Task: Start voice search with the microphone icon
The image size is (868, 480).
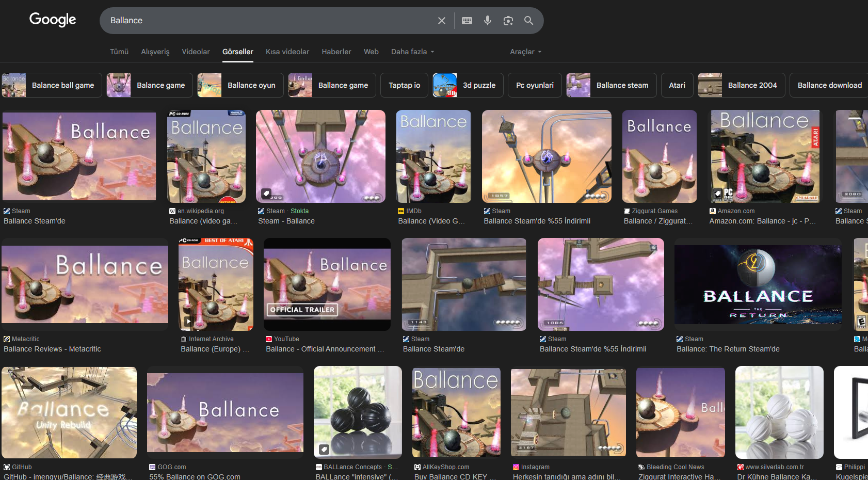Action: click(x=488, y=21)
